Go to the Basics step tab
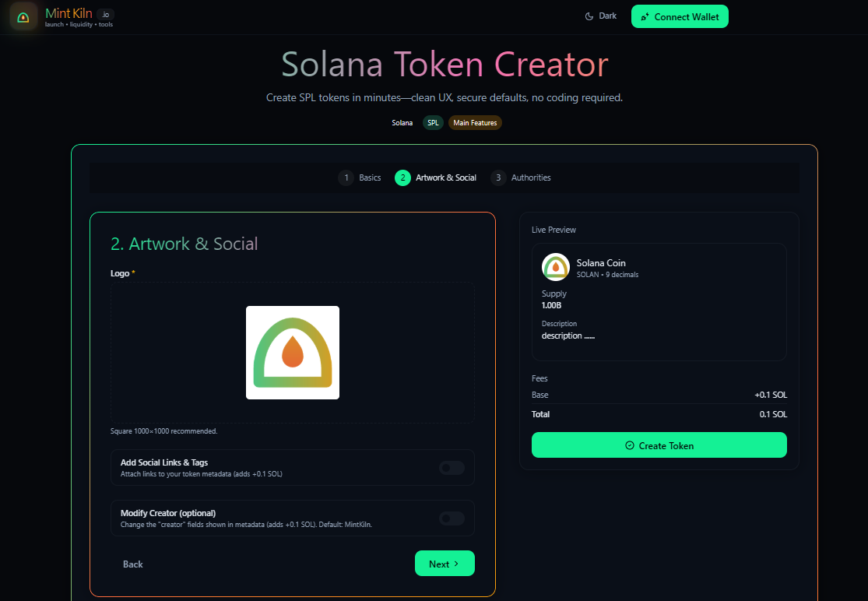The height and width of the screenshot is (601, 868). (x=370, y=177)
